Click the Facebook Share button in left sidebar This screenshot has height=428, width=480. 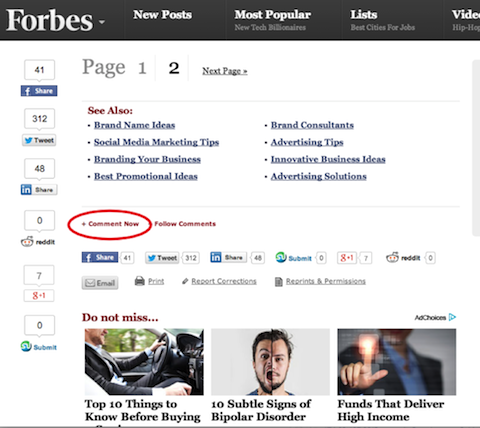click(x=39, y=91)
